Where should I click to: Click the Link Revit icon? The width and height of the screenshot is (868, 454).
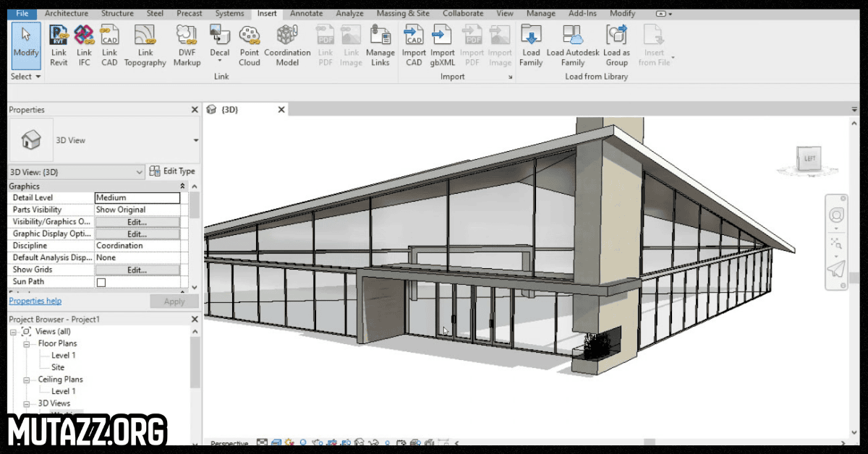pos(59,35)
